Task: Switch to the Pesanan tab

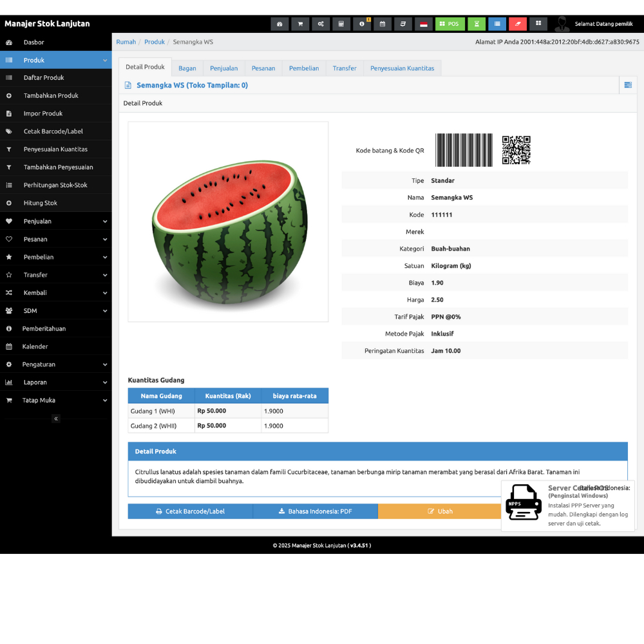Action: tap(263, 68)
